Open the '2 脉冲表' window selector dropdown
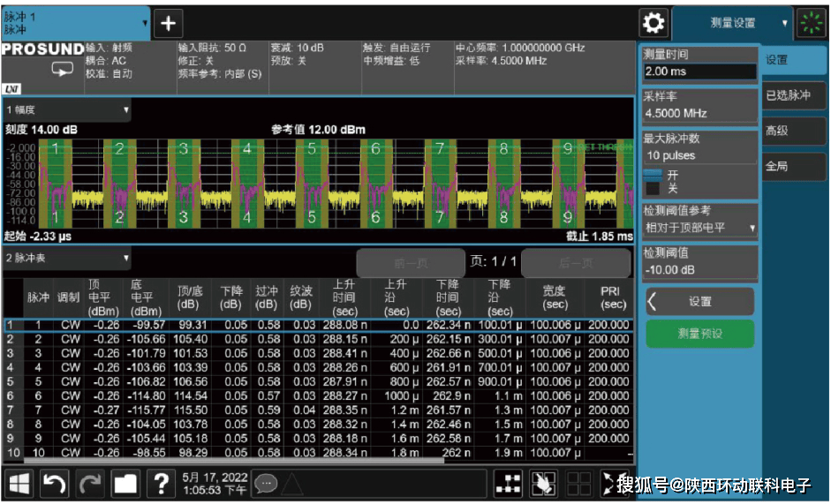Screen dimensions: 831x504 tap(67, 258)
